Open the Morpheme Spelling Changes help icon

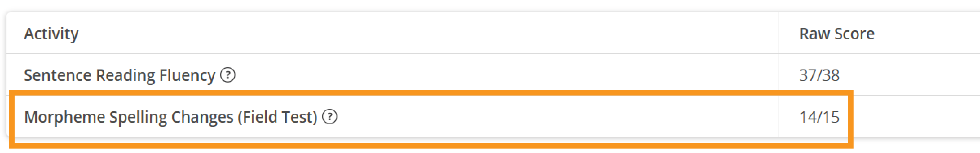click(x=329, y=116)
